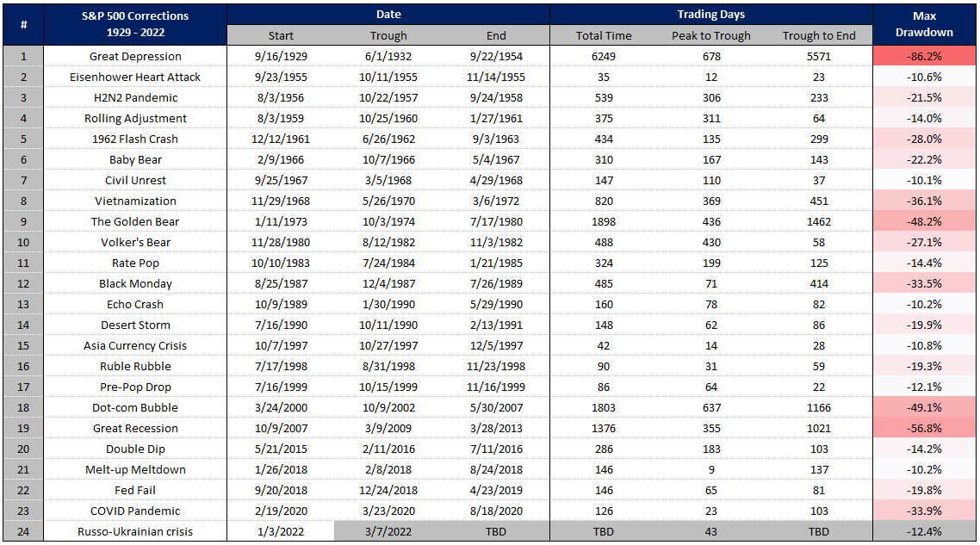
Task: Click the peak-to-trough value 43
Action: (x=711, y=531)
